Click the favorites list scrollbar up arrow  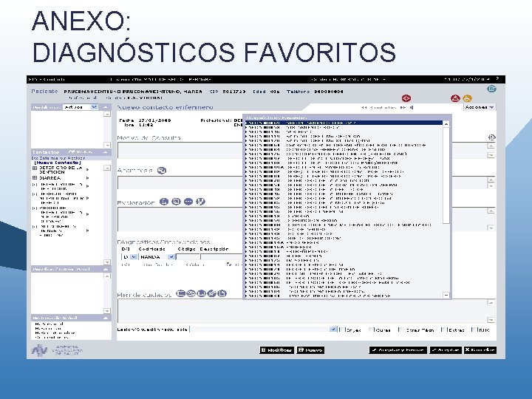(446, 124)
